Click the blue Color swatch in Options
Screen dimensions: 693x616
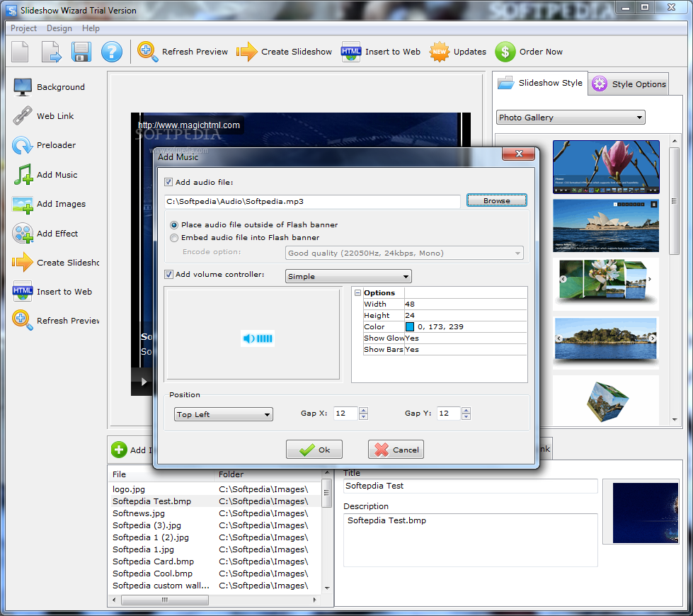coord(410,327)
